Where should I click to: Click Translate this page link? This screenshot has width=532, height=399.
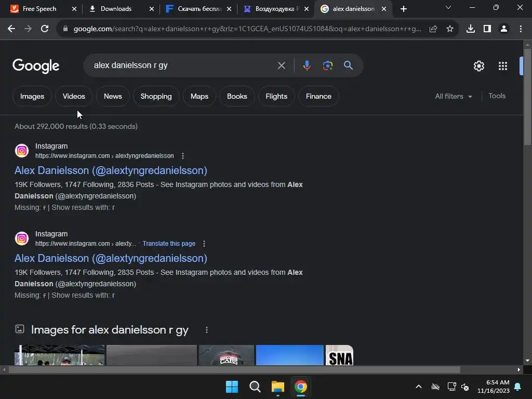(169, 244)
